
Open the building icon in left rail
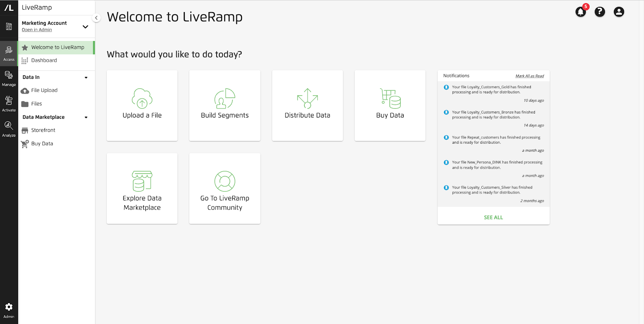[x=9, y=27]
